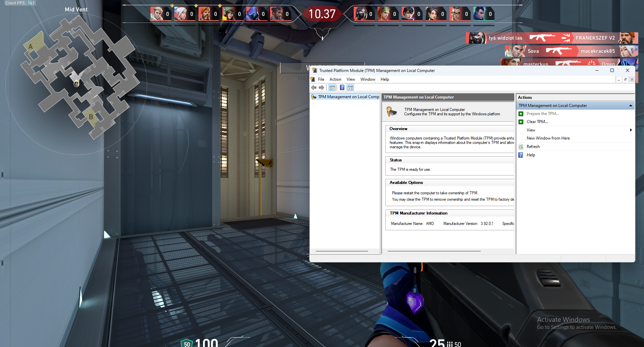Click the Help question-mark icon in Actions pane
Screen dimensions: 644x347
pyautogui.click(x=521, y=155)
